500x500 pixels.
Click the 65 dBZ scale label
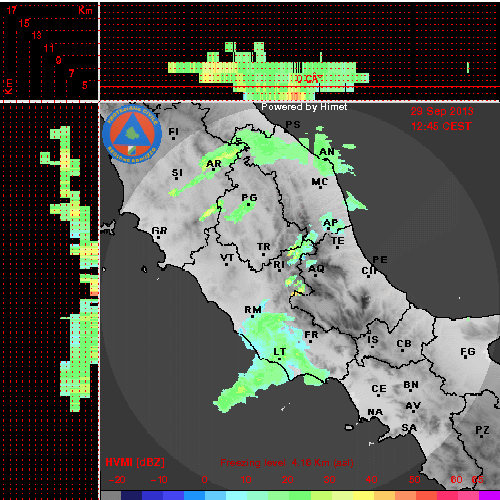[x=477, y=480]
